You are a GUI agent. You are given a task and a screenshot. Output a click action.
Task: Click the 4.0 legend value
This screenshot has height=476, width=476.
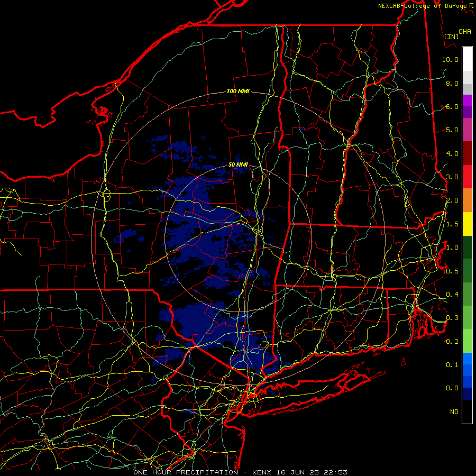[452, 153]
